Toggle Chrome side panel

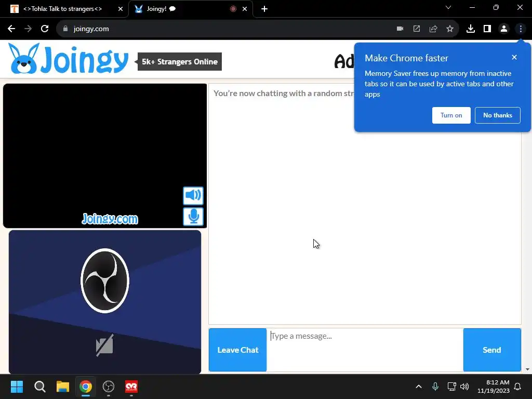click(x=487, y=29)
